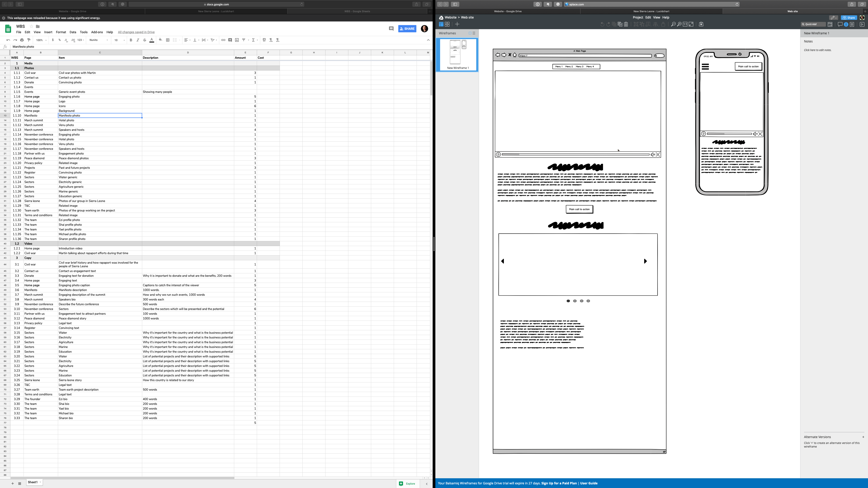
Task: Zoom out in Balsamiq toolbar
Action: (673, 24)
